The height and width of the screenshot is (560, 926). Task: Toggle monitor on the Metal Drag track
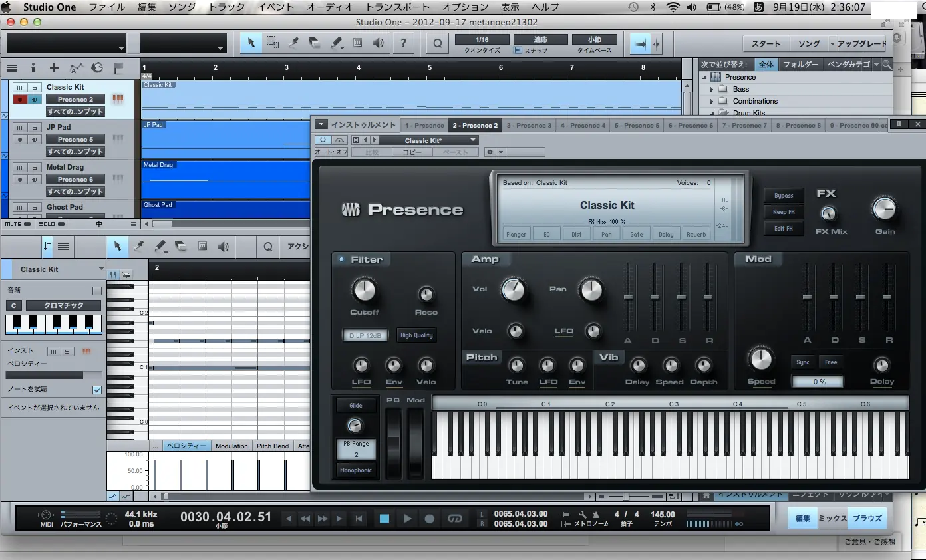(x=34, y=180)
